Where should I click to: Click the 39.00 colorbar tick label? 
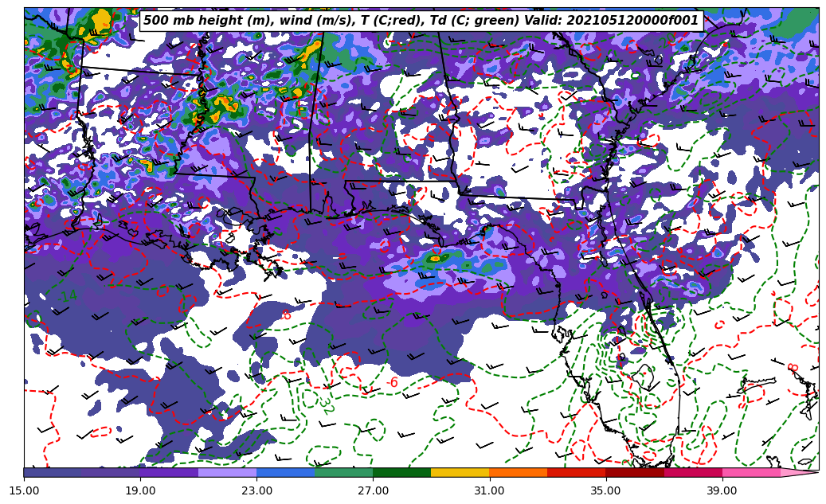point(722,490)
